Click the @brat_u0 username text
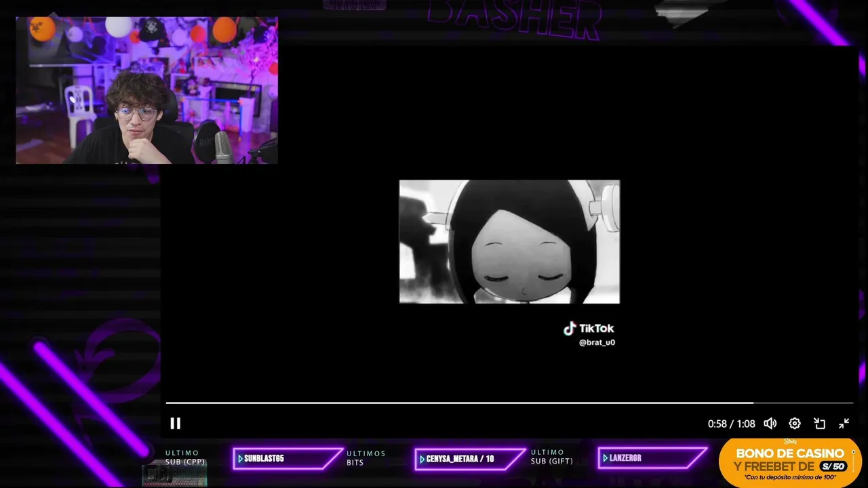The width and height of the screenshot is (868, 488). [597, 343]
